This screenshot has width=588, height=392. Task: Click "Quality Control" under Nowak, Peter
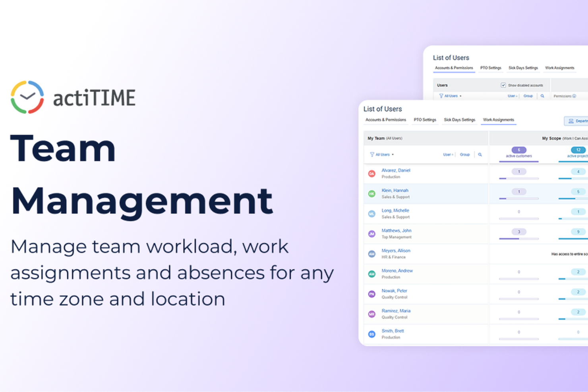[395, 297]
